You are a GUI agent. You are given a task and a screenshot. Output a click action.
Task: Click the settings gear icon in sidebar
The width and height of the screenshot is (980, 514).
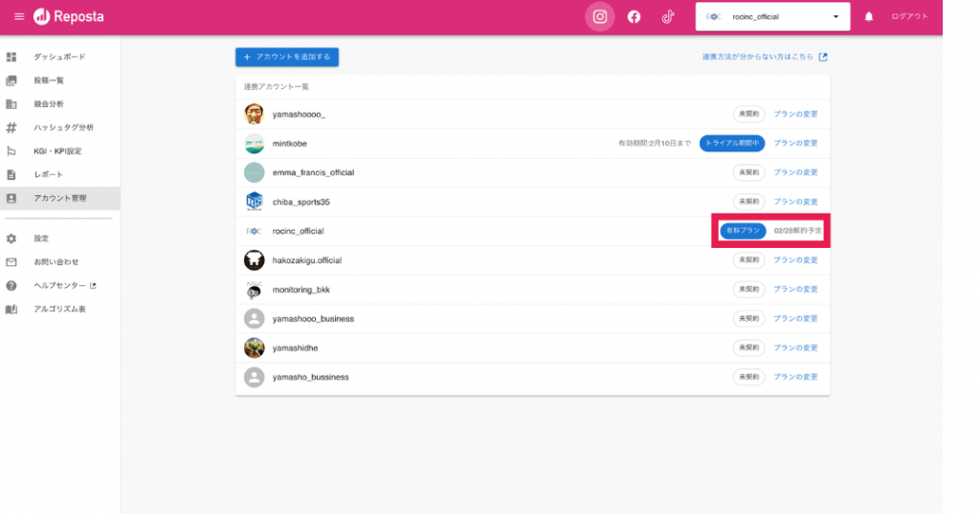click(11, 238)
